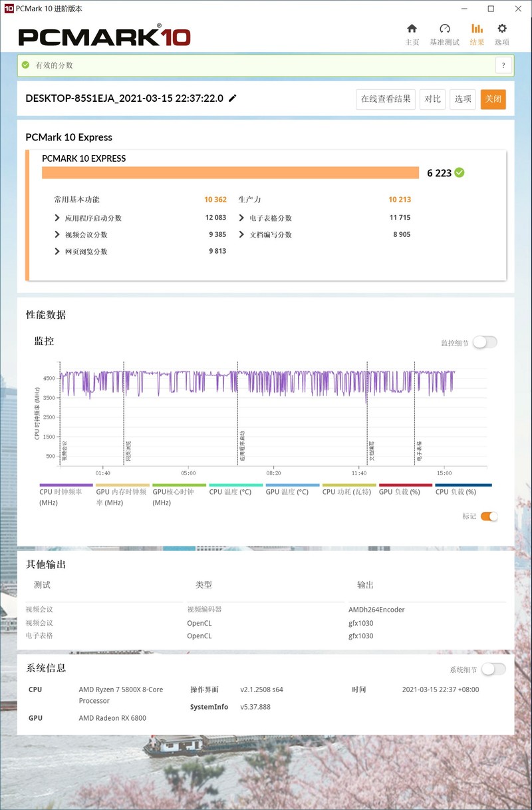Select the 基准测试 gauge icon
Screen dimensions: 532x810
[444, 29]
